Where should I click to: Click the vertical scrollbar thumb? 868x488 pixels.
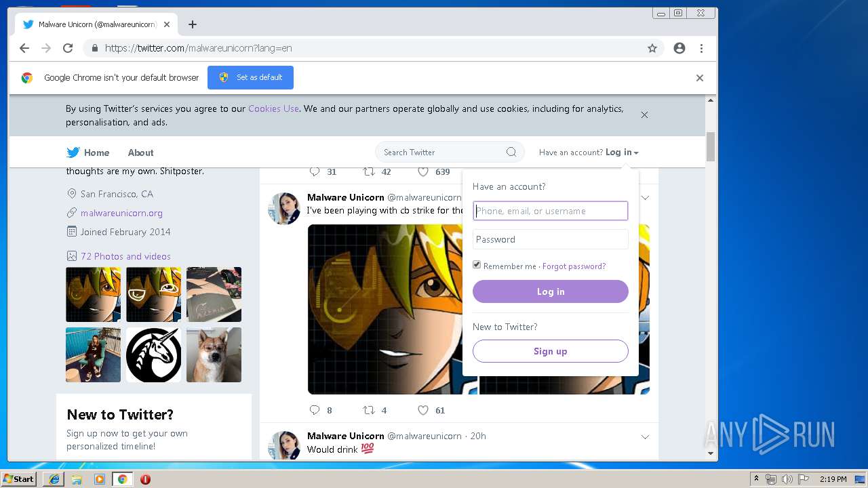coord(711,146)
